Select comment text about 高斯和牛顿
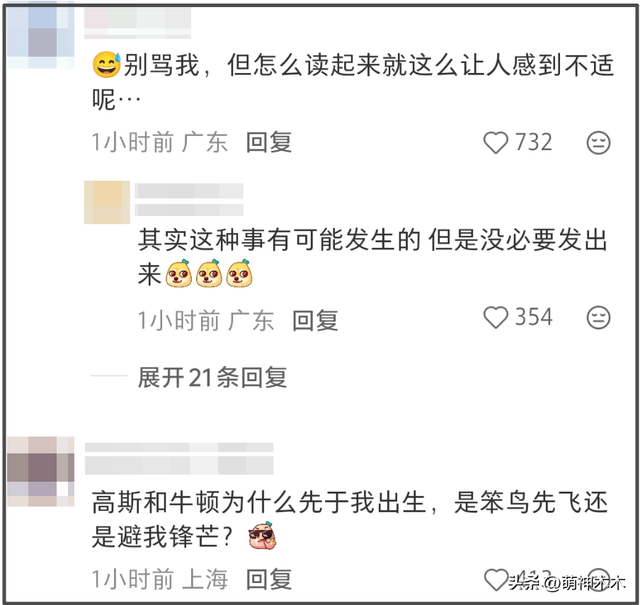This screenshot has height=605, width=640. [x=350, y=519]
